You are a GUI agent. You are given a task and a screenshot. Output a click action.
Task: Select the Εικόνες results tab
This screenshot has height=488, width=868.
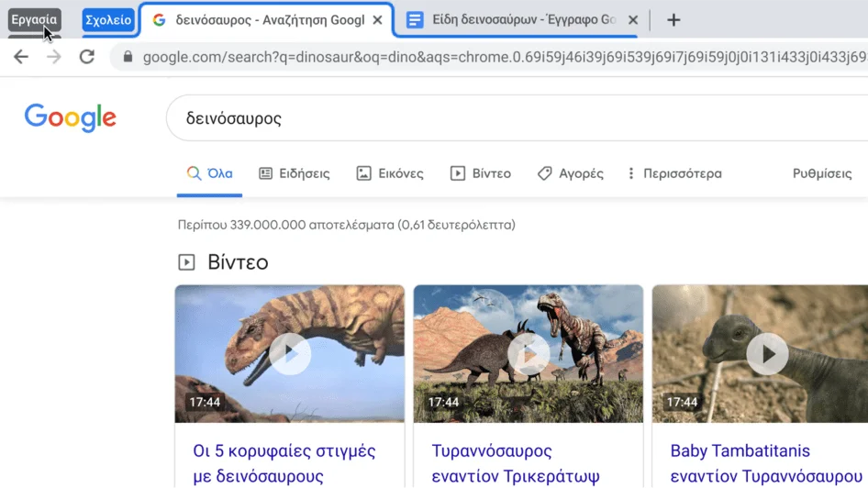coord(390,173)
